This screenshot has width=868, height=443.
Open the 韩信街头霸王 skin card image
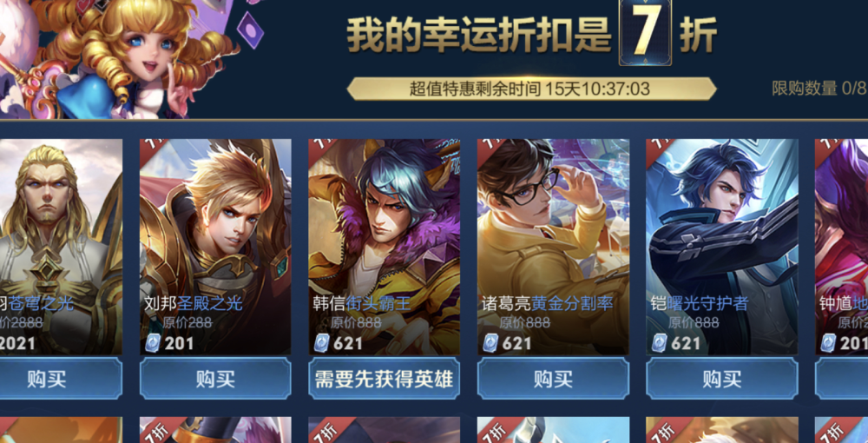pos(385,247)
